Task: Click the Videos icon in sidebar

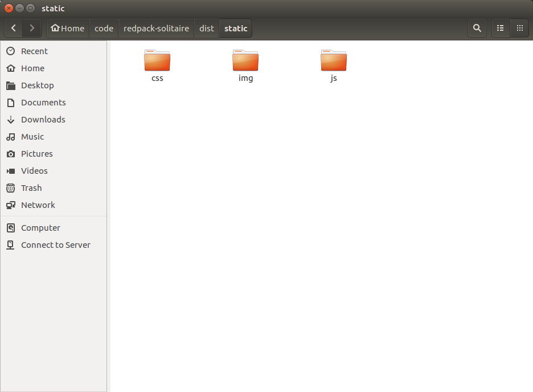Action: point(11,171)
